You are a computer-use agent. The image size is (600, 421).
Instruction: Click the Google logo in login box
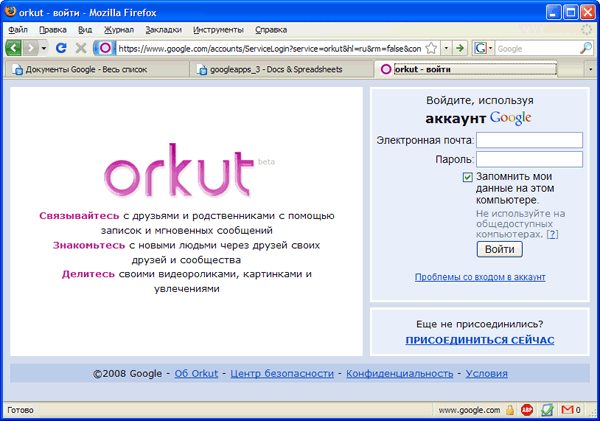point(510,118)
